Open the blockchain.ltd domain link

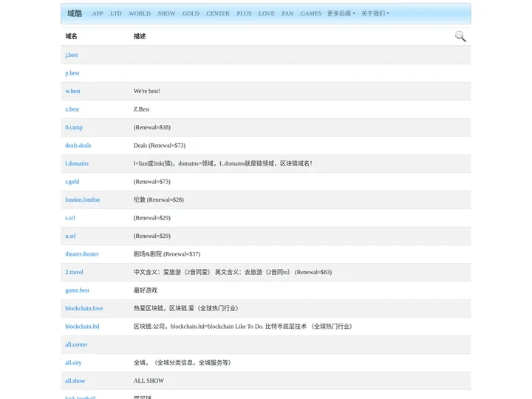pos(82,327)
